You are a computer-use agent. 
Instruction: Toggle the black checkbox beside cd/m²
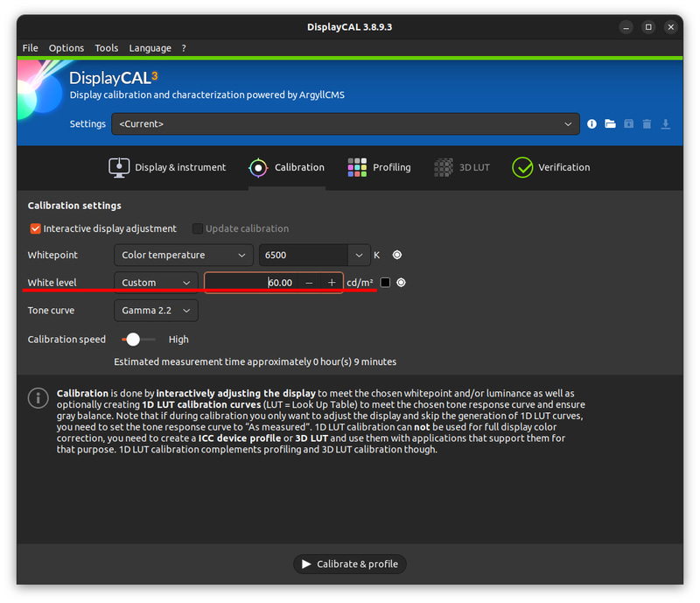(x=383, y=282)
